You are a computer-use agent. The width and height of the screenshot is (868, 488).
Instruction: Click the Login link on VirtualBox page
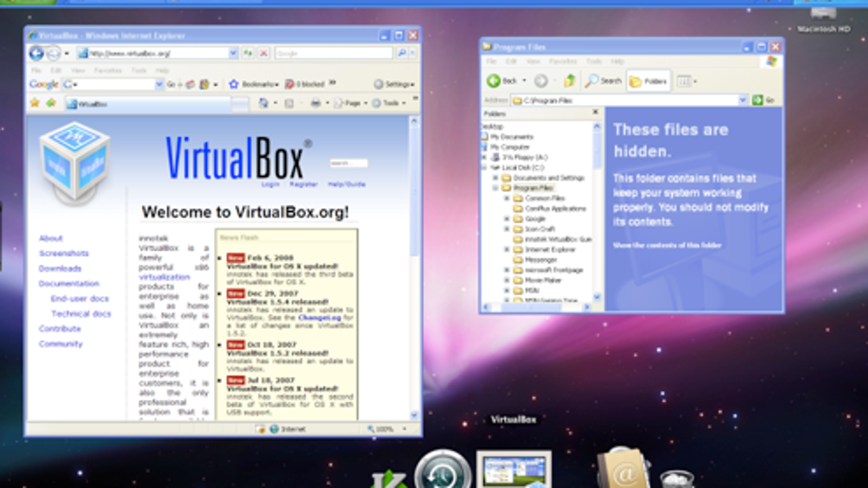270,184
